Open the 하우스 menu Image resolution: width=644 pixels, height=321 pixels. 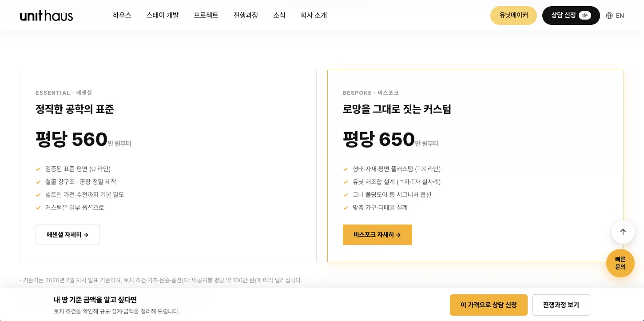click(122, 15)
